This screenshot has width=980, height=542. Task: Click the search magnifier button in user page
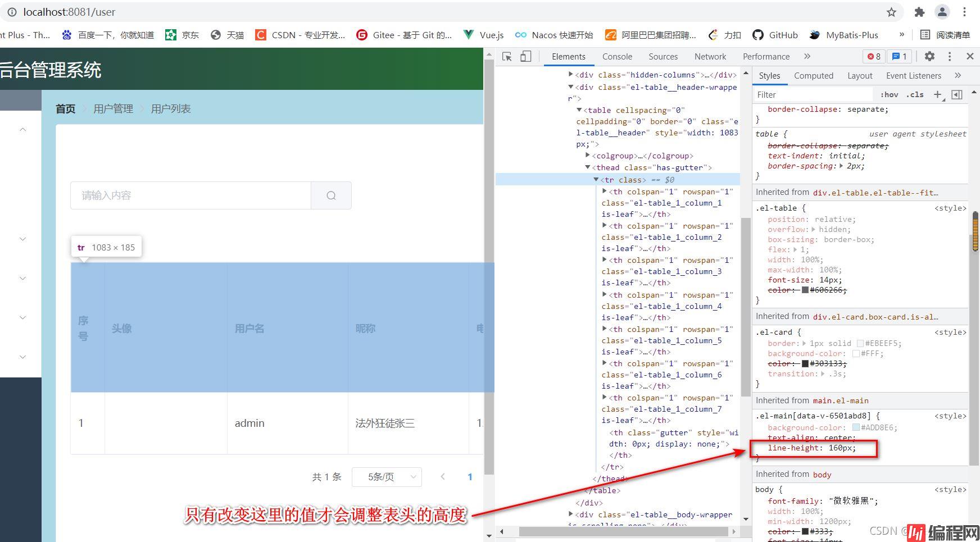[331, 195]
